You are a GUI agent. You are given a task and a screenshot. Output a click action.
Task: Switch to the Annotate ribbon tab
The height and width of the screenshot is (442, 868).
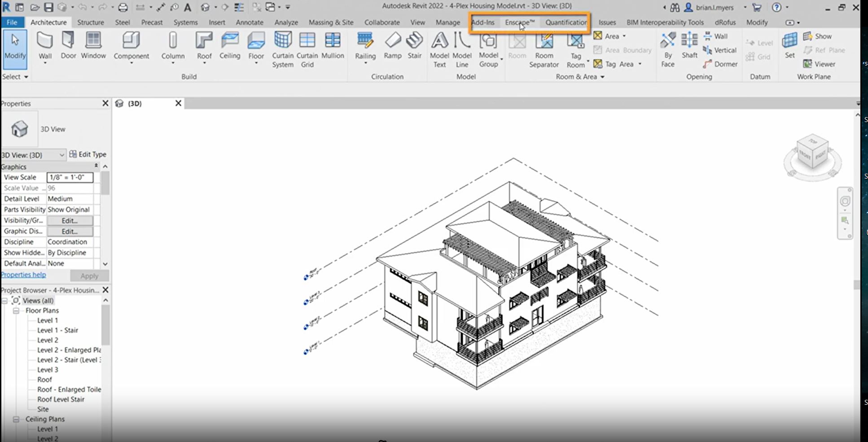coord(250,22)
